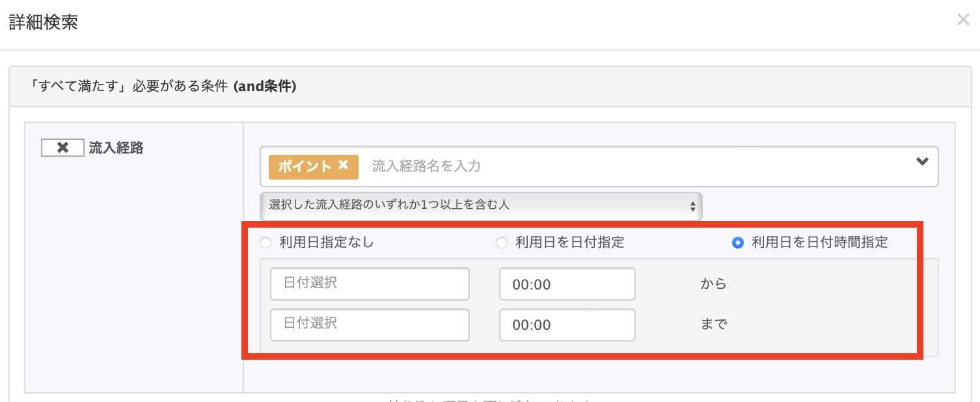This screenshot has height=402, width=980.
Task: Click the 流入経路 condition label
Action: (x=116, y=148)
